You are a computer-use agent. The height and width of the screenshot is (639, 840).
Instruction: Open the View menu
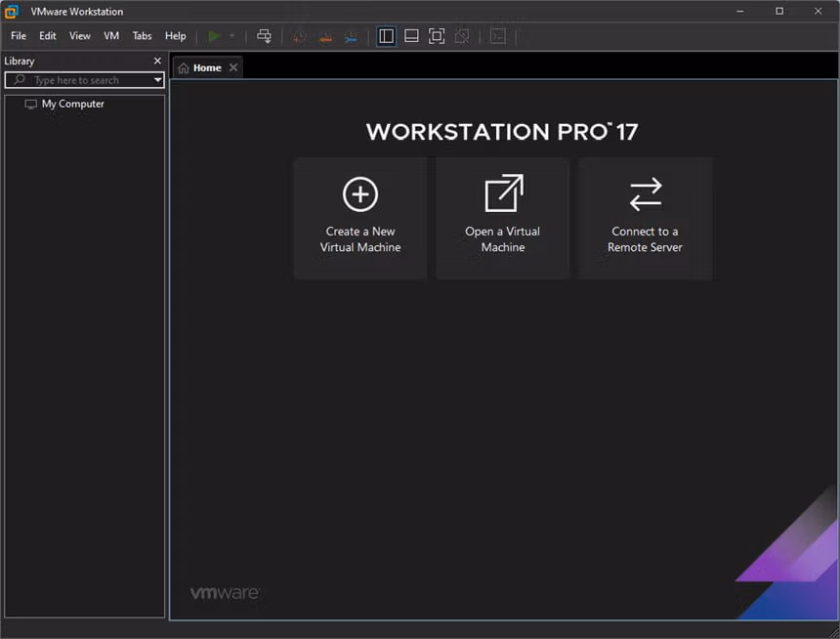tap(80, 36)
